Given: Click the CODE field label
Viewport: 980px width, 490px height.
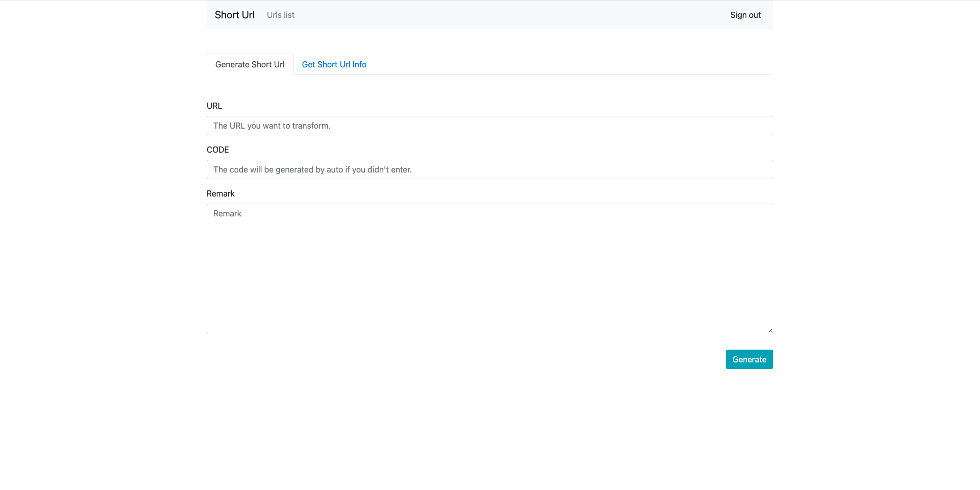Looking at the screenshot, I should (218, 150).
